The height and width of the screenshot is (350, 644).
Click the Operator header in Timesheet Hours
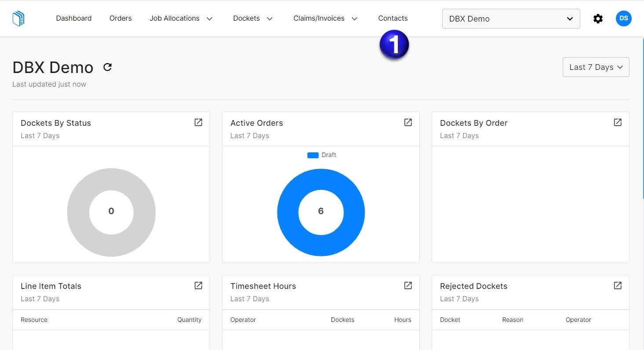(243, 320)
